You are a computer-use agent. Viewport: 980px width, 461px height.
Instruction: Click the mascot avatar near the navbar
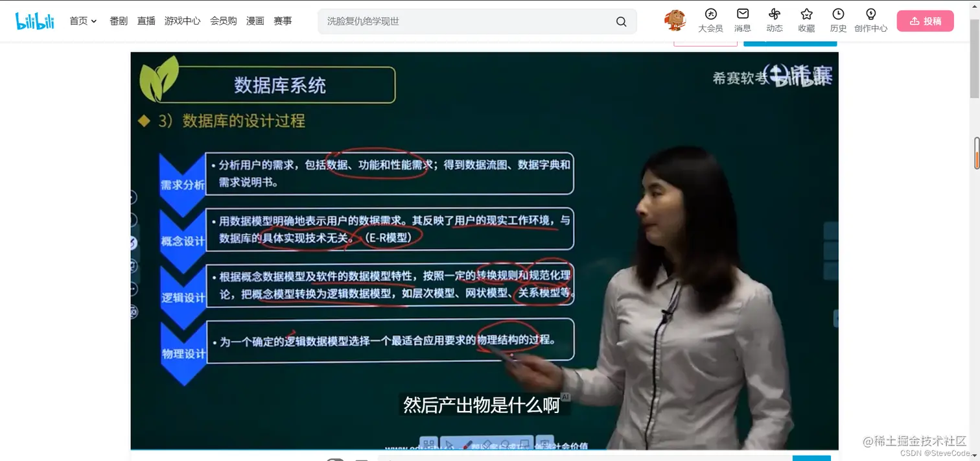[674, 20]
